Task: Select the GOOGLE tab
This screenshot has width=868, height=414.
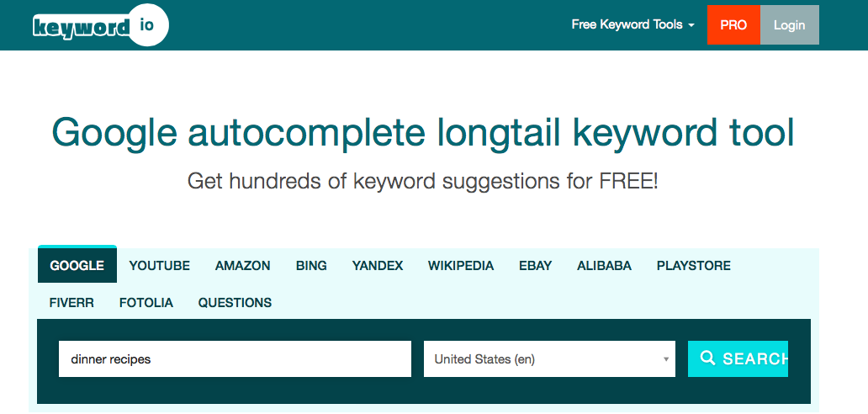Action: pyautogui.click(x=77, y=266)
